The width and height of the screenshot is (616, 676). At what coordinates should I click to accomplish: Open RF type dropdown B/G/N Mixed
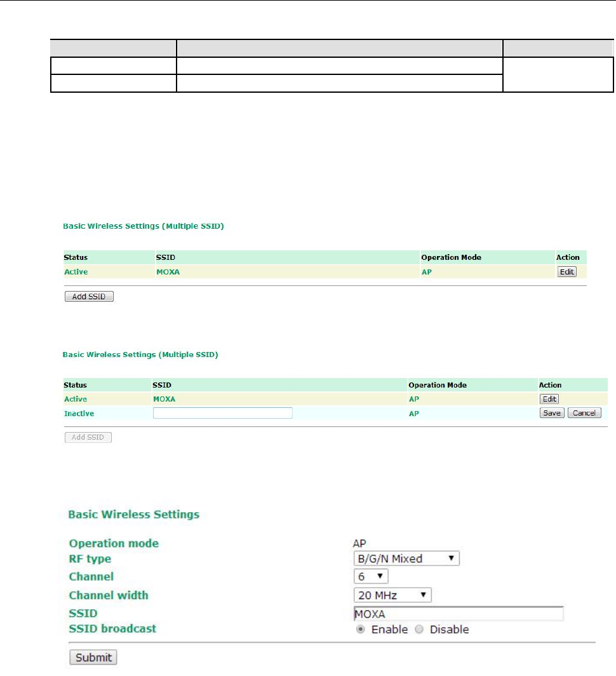(x=406, y=558)
